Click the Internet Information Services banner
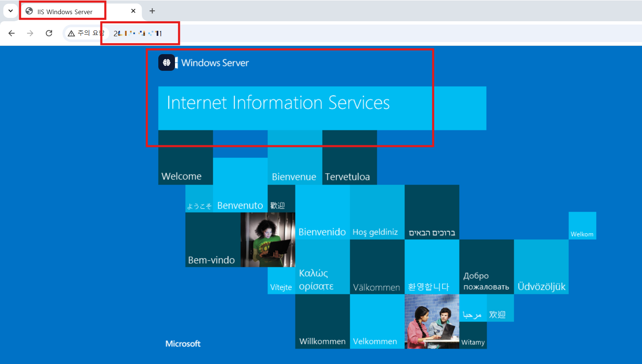 coord(322,108)
